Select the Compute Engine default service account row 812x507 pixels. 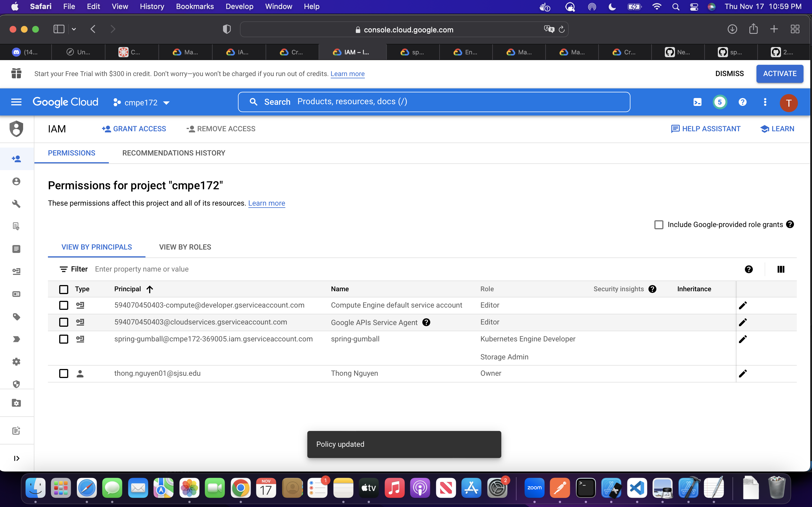63,305
